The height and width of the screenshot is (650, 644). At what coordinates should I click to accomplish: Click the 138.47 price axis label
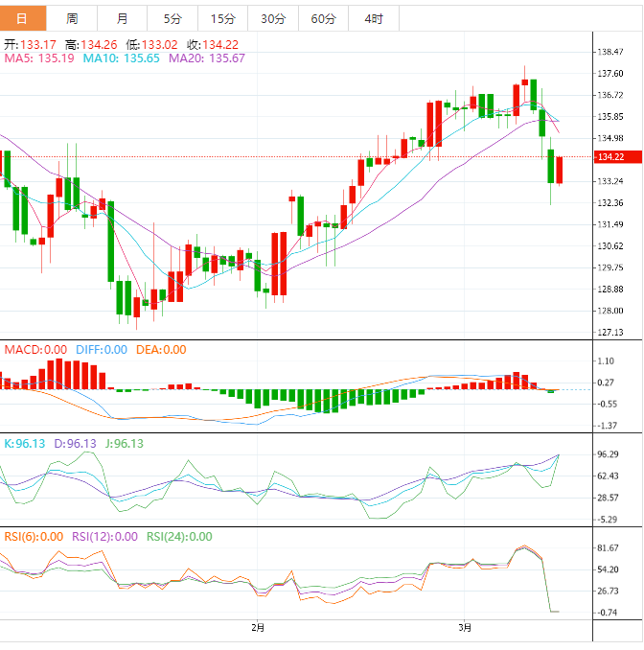click(610, 52)
